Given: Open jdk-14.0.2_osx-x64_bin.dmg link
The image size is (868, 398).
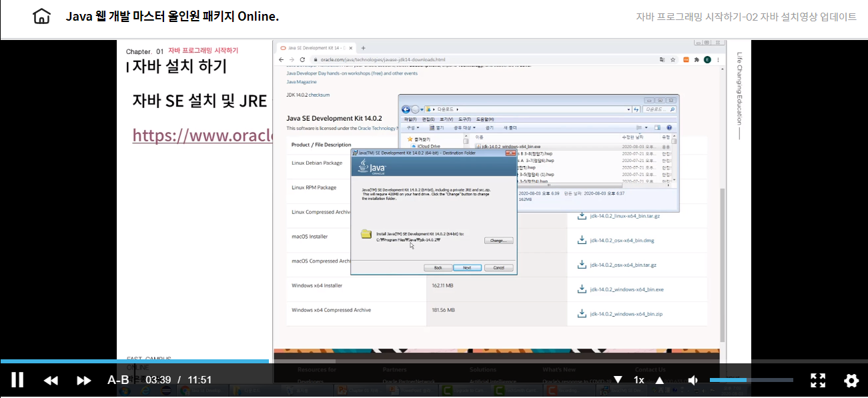Looking at the screenshot, I should click(x=622, y=241).
